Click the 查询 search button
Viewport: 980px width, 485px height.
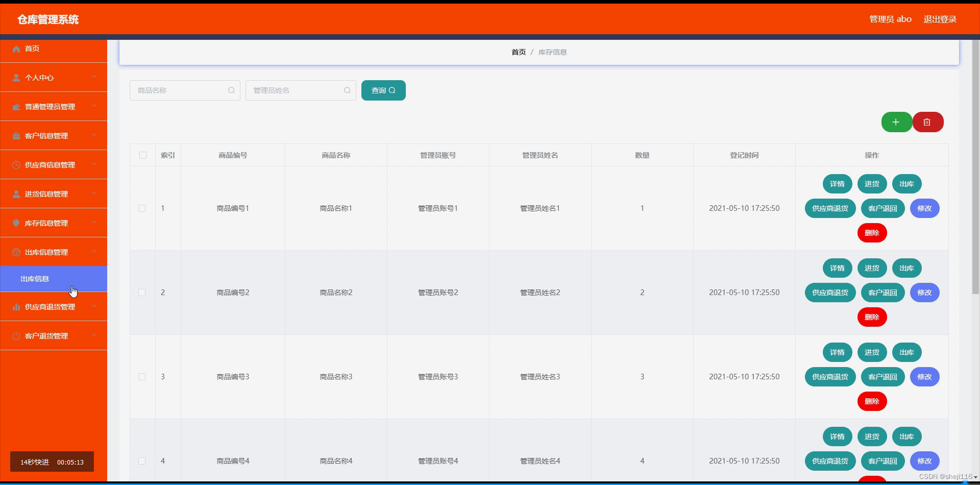(383, 90)
